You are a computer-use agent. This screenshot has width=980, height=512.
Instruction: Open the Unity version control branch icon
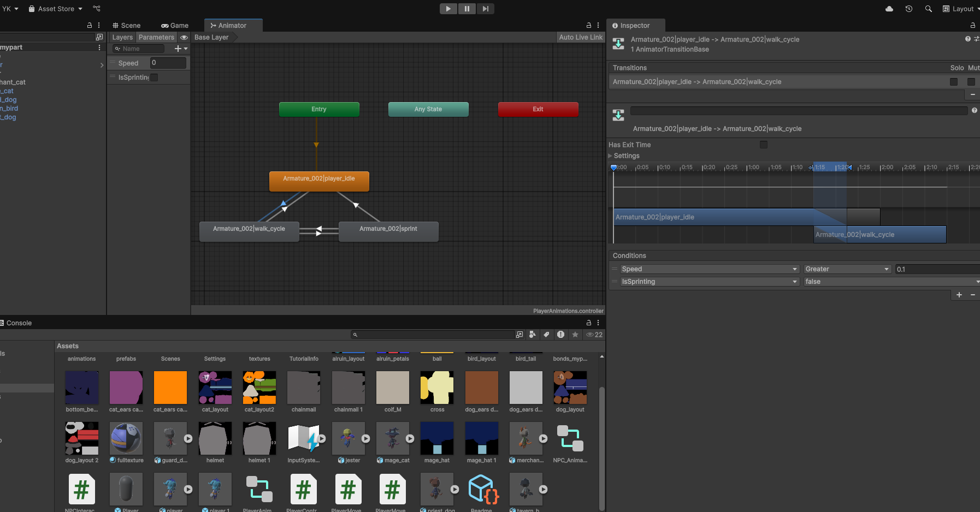coord(96,8)
